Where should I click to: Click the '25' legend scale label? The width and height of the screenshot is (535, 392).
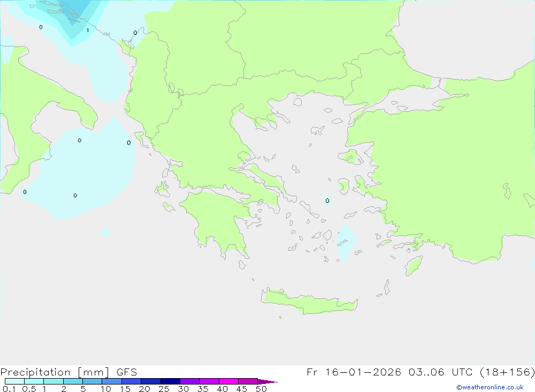(164, 389)
